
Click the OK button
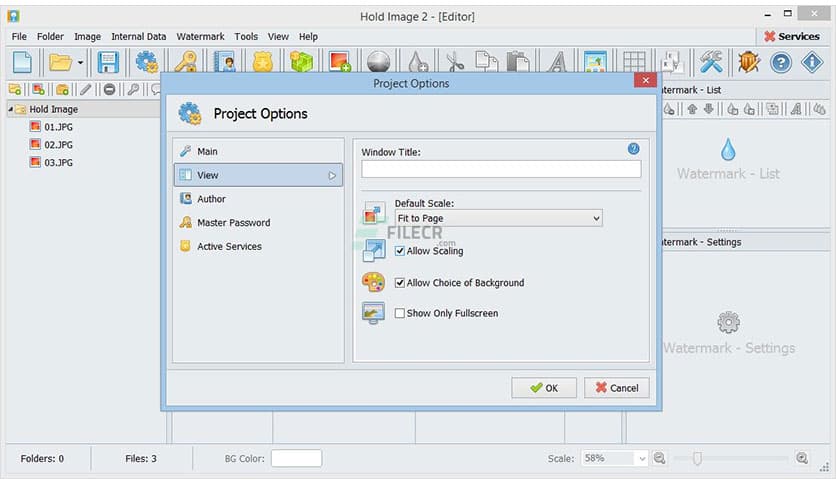(544, 388)
